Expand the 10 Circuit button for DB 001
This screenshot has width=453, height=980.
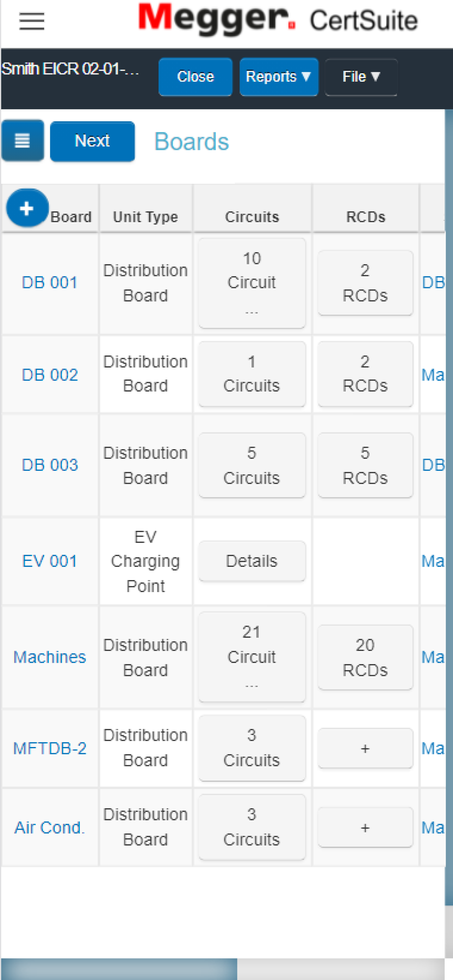pos(252,283)
